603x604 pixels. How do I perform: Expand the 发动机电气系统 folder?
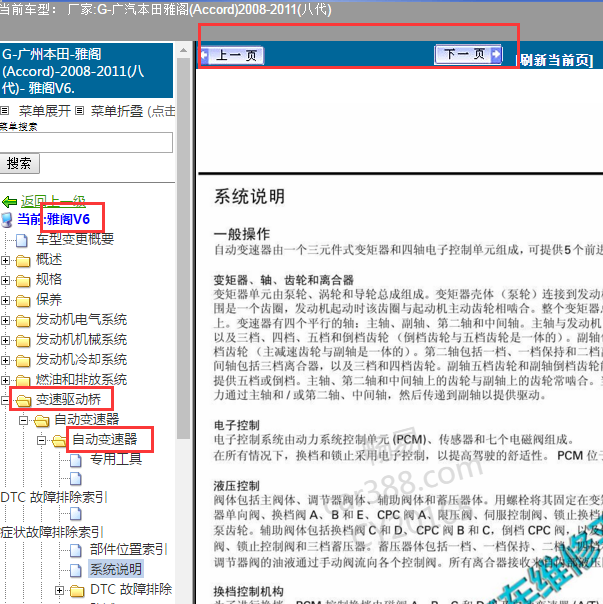(x=5, y=320)
